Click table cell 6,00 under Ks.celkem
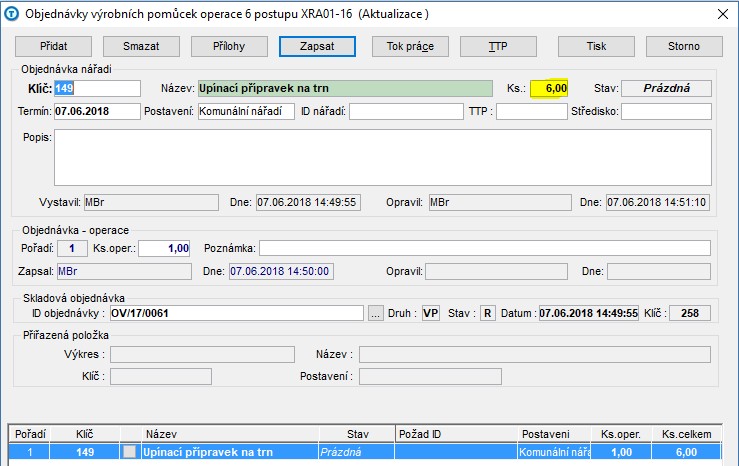The height and width of the screenshot is (466, 739). coord(686,452)
